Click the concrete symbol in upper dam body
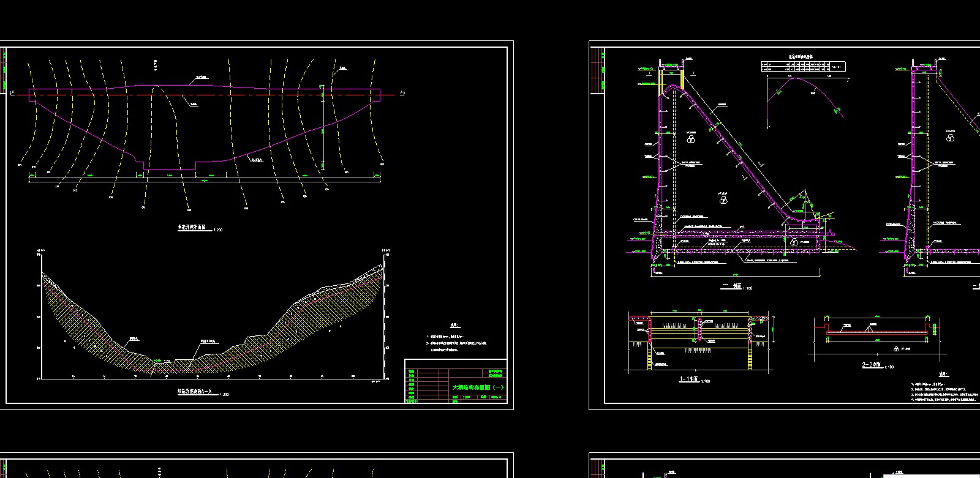 pos(691,139)
